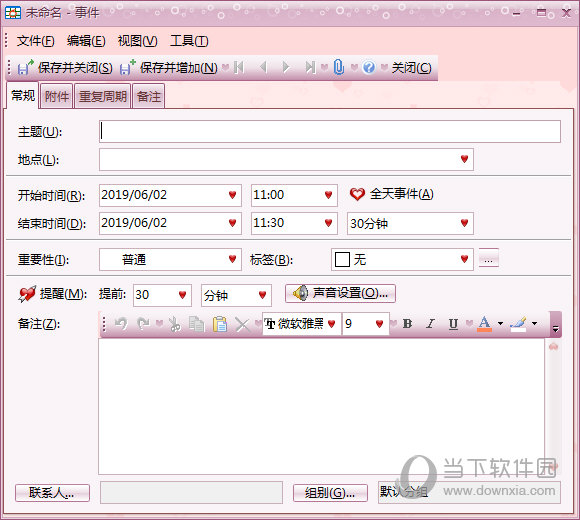Viewport: 580px width, 520px height.
Task: Click the sound settings 声音设置(O) button
Action: (340, 293)
